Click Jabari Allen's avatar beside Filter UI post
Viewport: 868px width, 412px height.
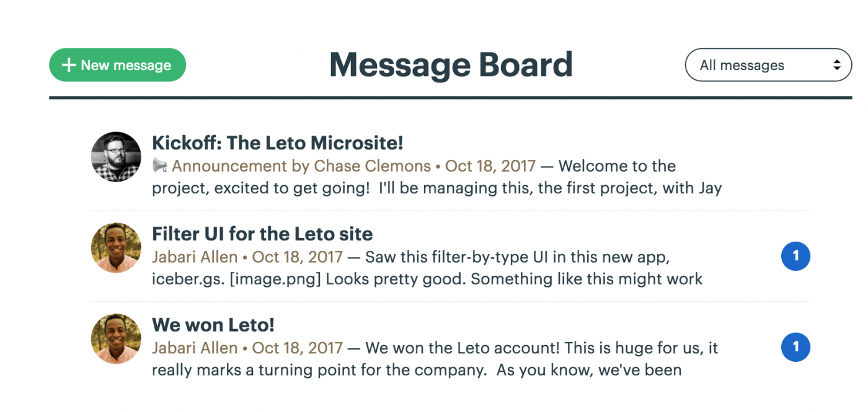116,248
